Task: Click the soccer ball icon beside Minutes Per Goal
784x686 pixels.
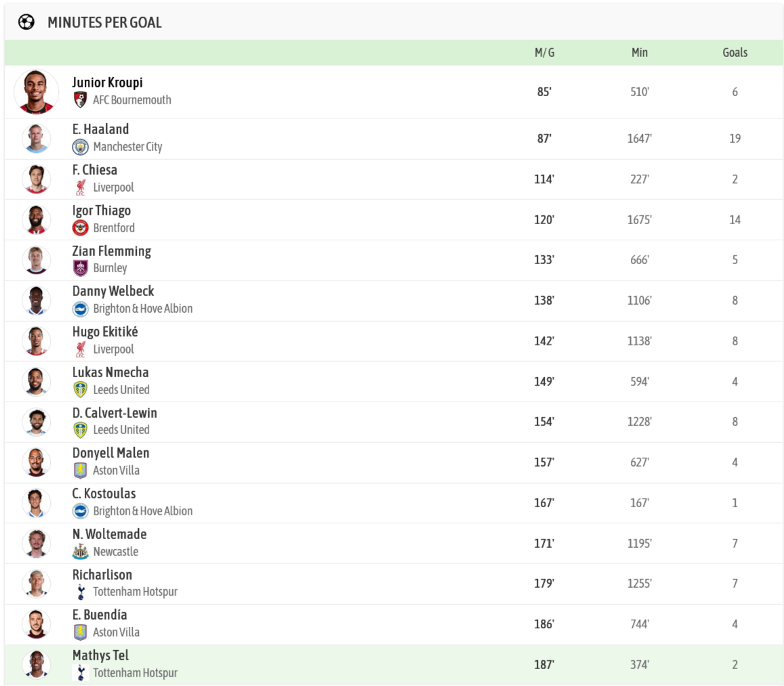Action: click(26, 22)
